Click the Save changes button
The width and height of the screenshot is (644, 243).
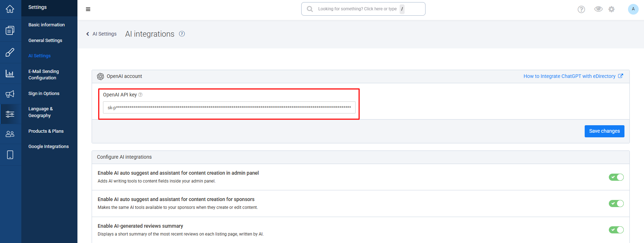(604, 131)
